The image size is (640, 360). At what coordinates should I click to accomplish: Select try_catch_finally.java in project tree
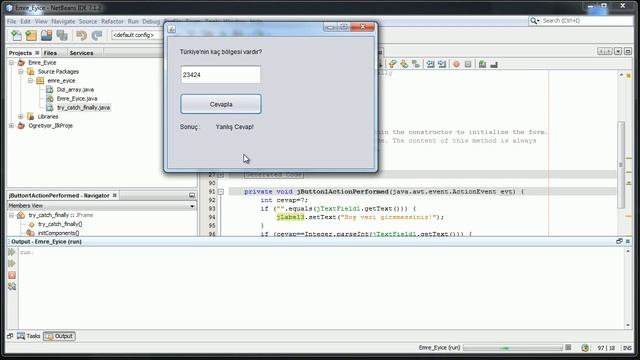coord(83,107)
